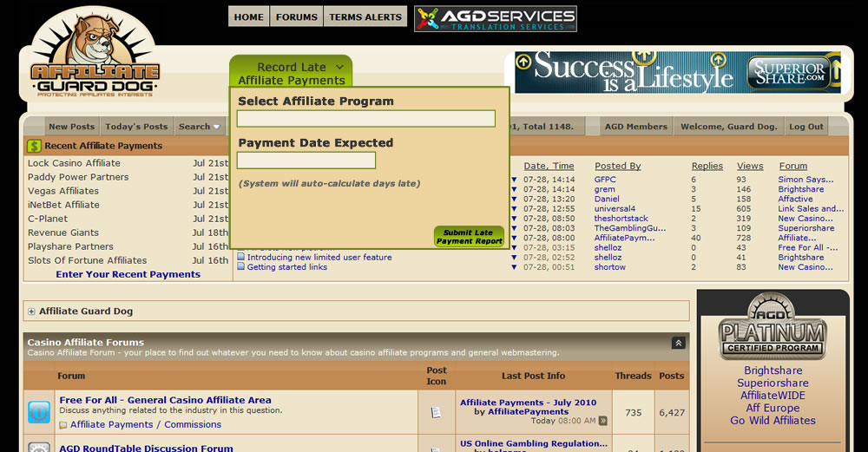Open Revenue Giants payment entry
This screenshot has width=868, height=452.
[x=63, y=233]
